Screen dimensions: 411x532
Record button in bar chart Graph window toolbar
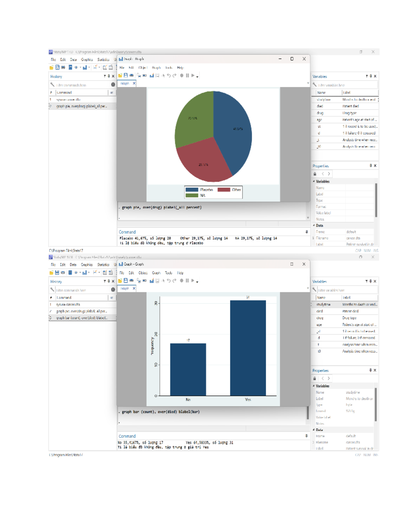182,281
